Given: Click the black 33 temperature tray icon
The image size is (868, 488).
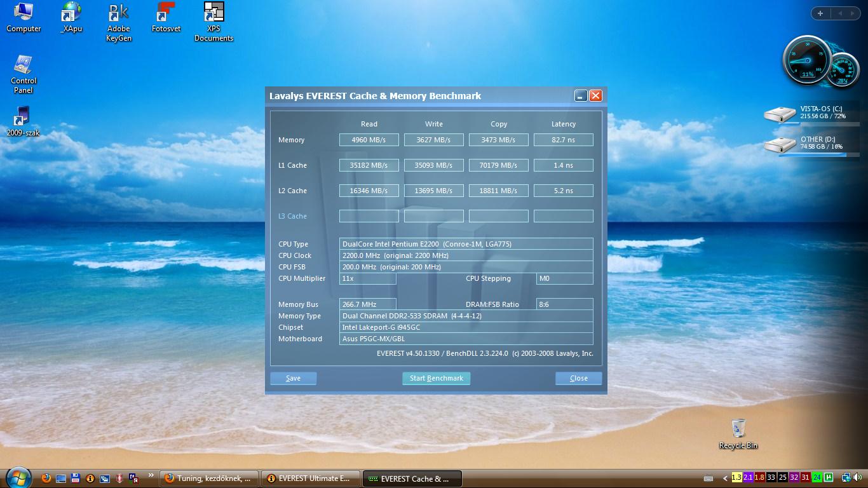Looking at the screenshot, I should click(771, 478).
